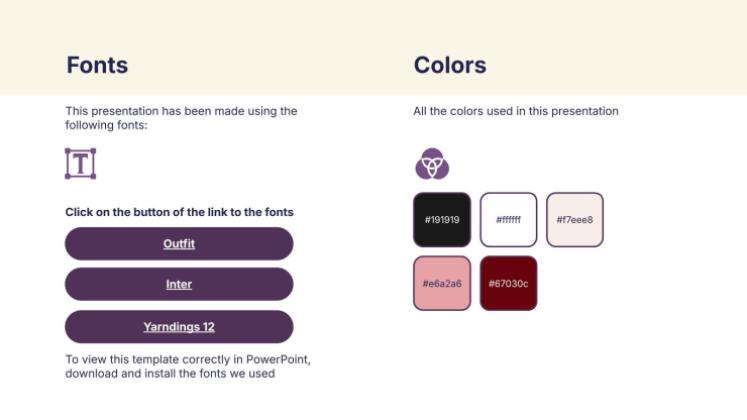Select the #ffffff white color swatch
Image resolution: width=747 pixels, height=420 pixels.
[508, 220]
